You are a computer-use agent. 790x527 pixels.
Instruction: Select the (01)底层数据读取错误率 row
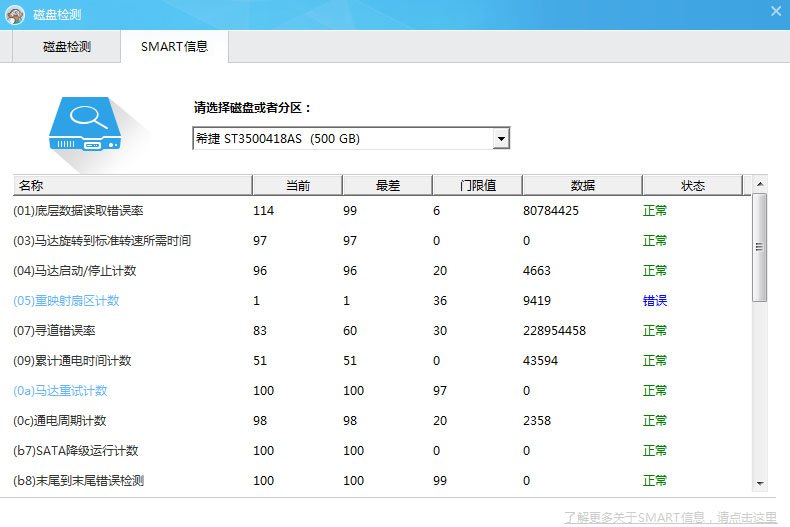(78, 211)
